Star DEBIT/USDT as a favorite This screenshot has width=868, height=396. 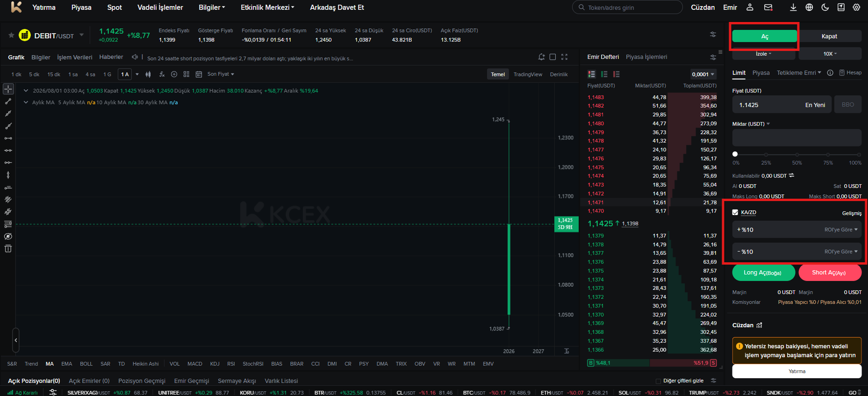click(11, 36)
